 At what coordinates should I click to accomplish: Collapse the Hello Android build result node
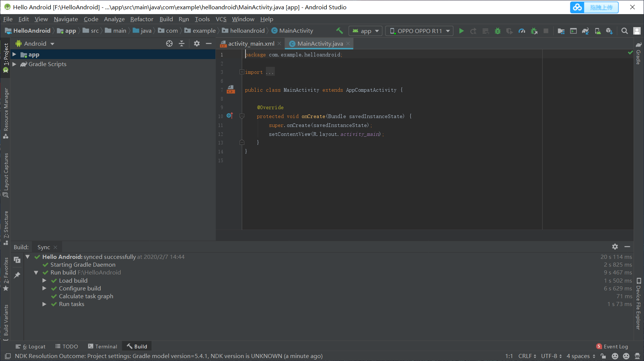pyautogui.click(x=27, y=257)
